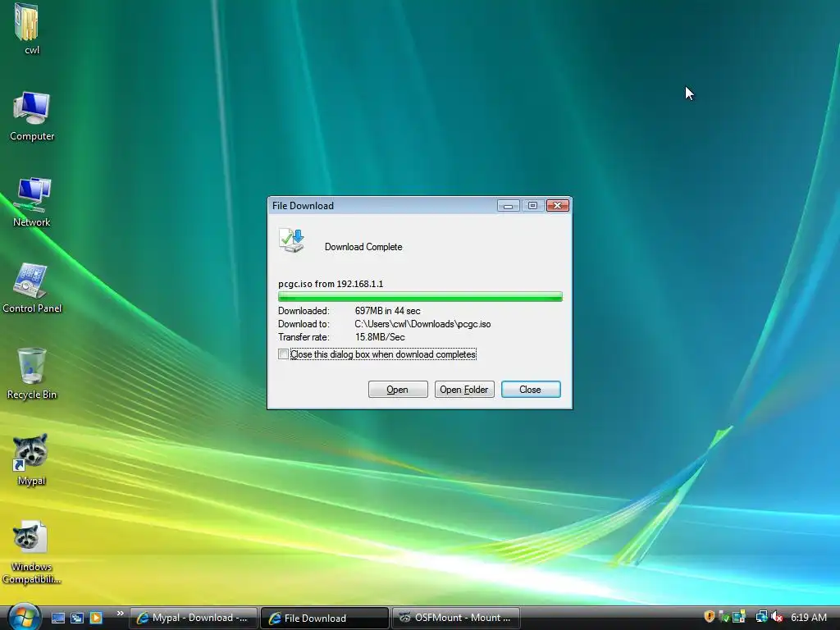This screenshot has height=630, width=840.
Task: Click the Open button in File Download
Action: 398,390
